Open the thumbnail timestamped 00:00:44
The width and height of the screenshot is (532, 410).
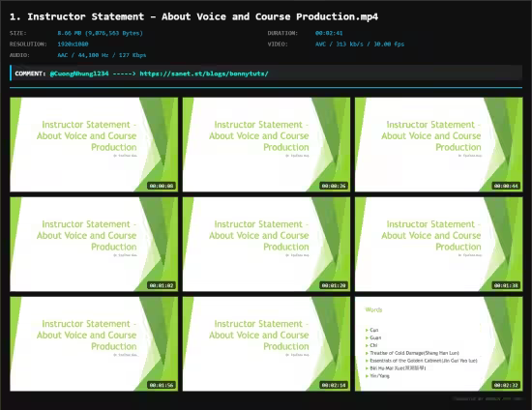(439, 144)
